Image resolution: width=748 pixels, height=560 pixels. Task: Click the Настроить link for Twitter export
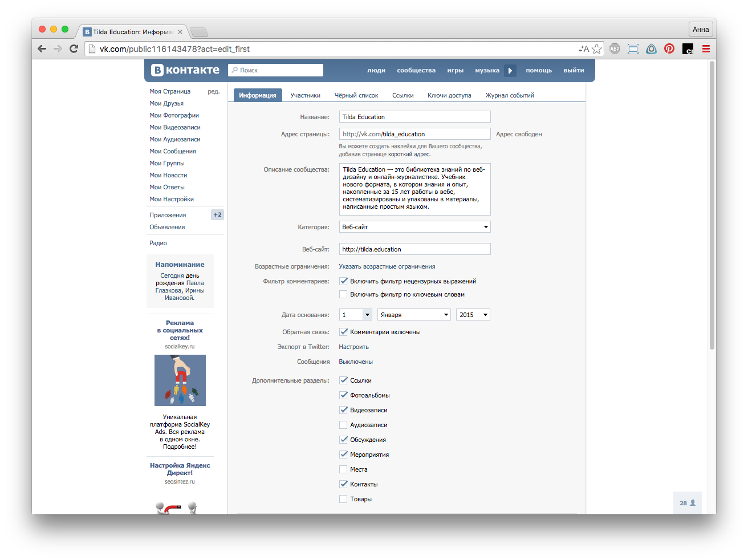[353, 347]
